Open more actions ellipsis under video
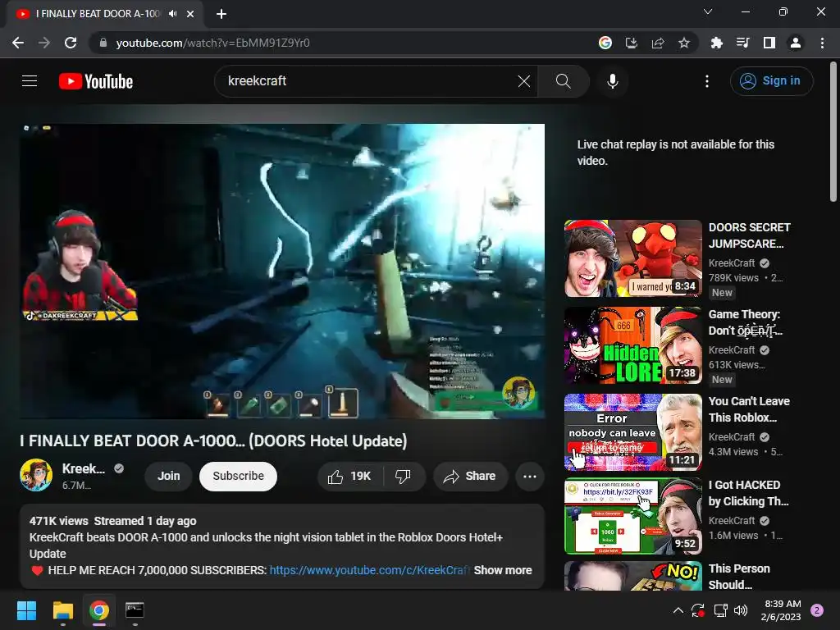The height and width of the screenshot is (630, 840). pyautogui.click(x=529, y=477)
